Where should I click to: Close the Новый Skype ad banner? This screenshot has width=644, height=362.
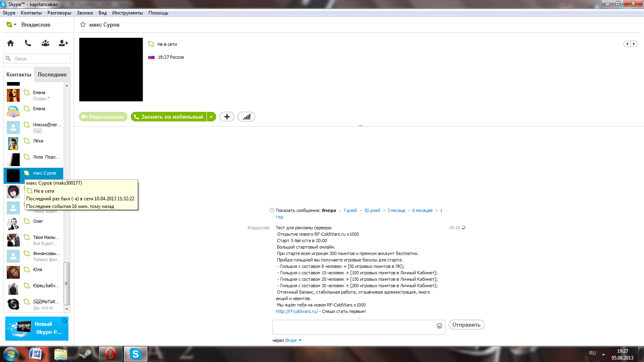[64, 321]
